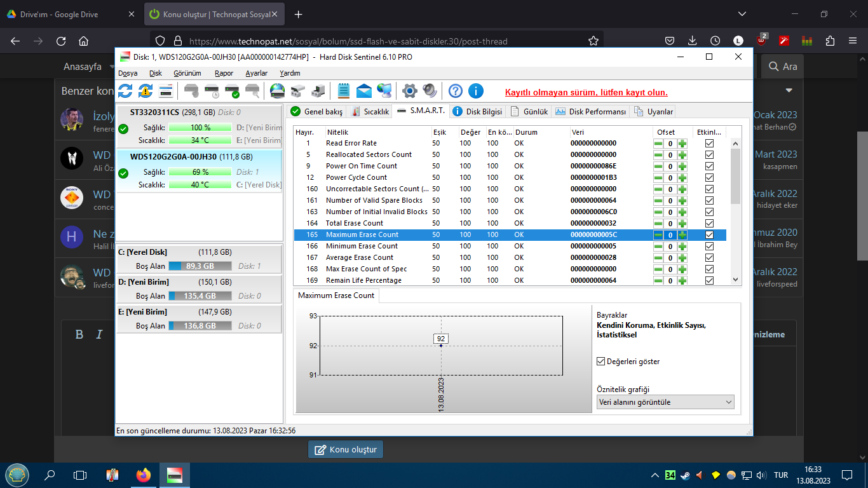The height and width of the screenshot is (488, 868).
Task: Click the Firefox icon in the taskbar
Action: 144,475
